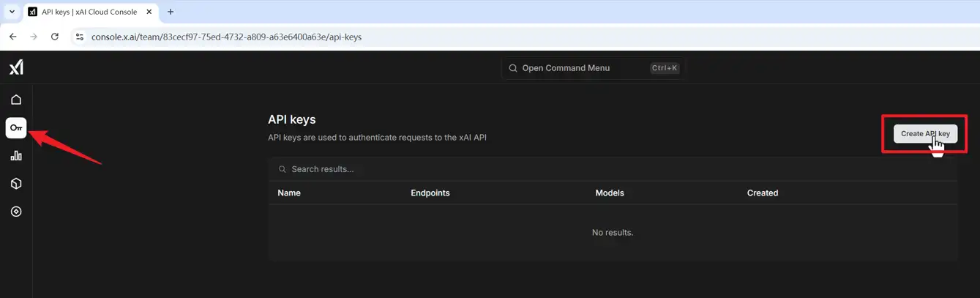Select the API keys sidebar icon
Screen dimensions: 980x298
(16, 128)
